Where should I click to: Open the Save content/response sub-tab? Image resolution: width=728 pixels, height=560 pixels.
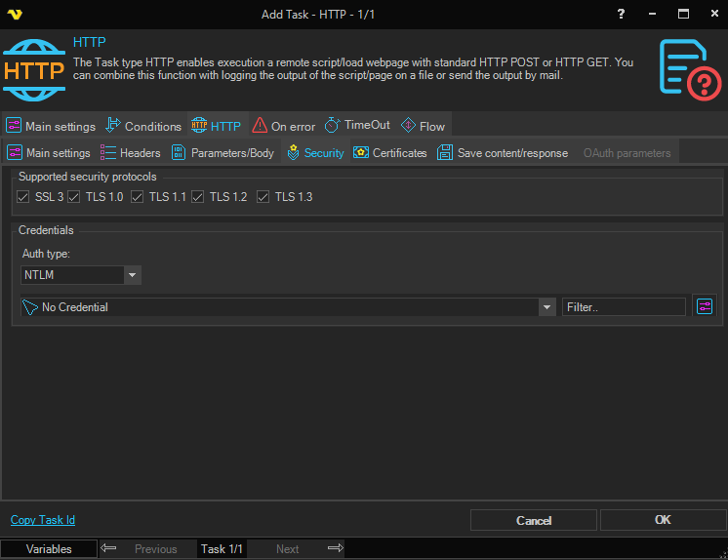(502, 153)
